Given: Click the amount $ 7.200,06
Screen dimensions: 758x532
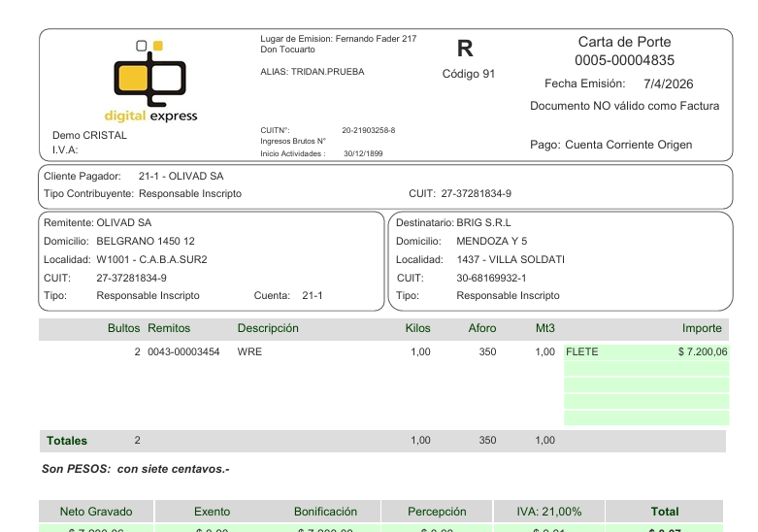Looking at the screenshot, I should tap(703, 351).
